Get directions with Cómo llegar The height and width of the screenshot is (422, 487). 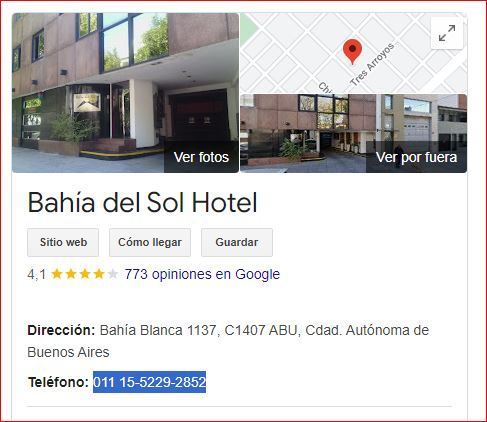(150, 242)
